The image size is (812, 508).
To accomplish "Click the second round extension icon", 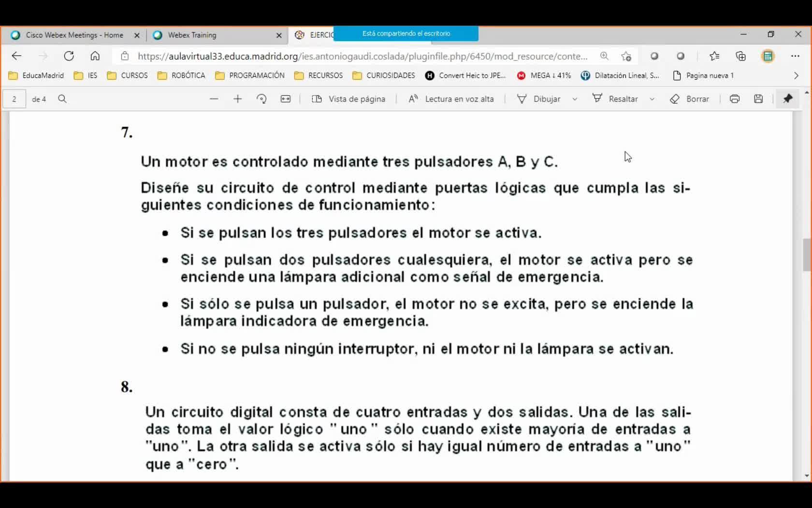I will click(x=681, y=56).
